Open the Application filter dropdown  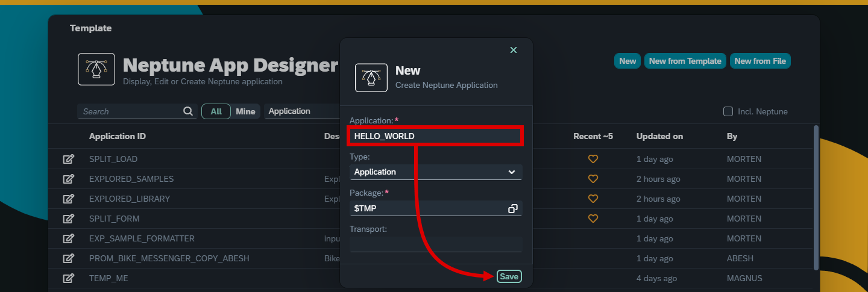click(x=303, y=111)
